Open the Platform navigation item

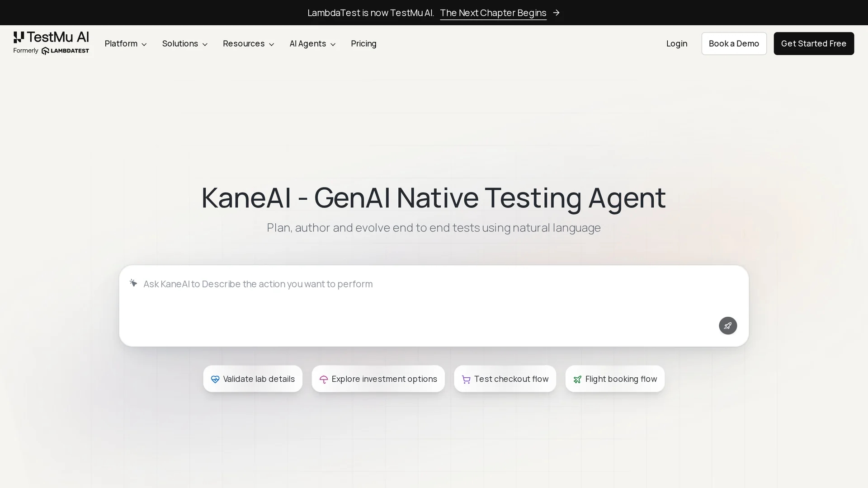point(126,43)
